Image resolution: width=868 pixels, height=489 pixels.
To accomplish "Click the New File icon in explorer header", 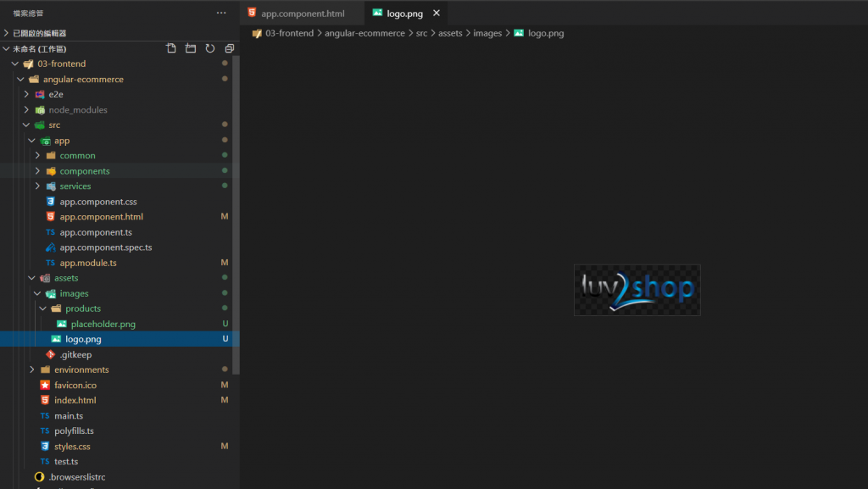I will (171, 48).
